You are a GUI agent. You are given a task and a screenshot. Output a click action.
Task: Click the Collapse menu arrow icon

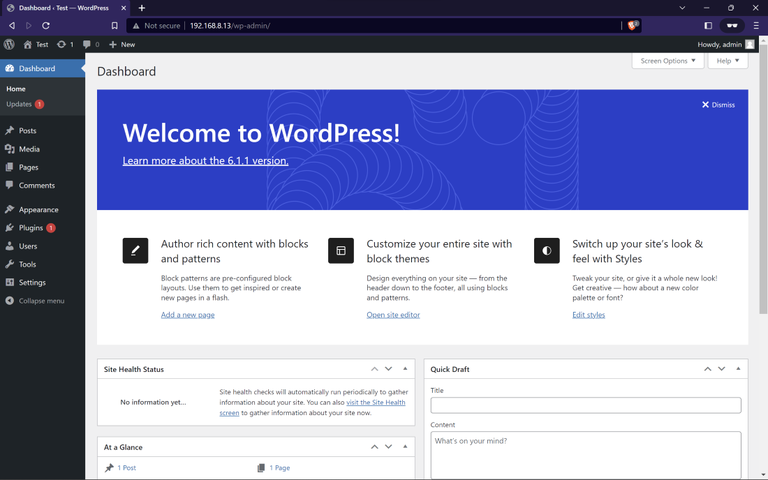(x=9, y=300)
